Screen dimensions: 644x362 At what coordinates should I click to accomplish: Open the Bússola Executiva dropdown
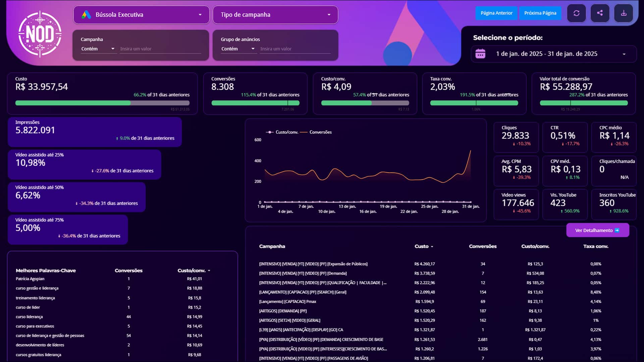pyautogui.click(x=141, y=15)
